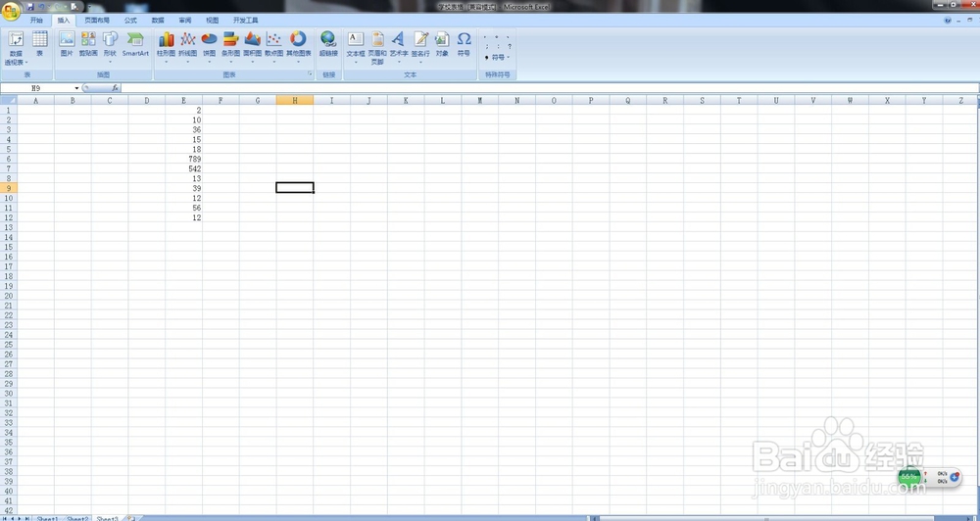
Task: Switch to the 视图 (View) tab
Action: tap(213, 20)
